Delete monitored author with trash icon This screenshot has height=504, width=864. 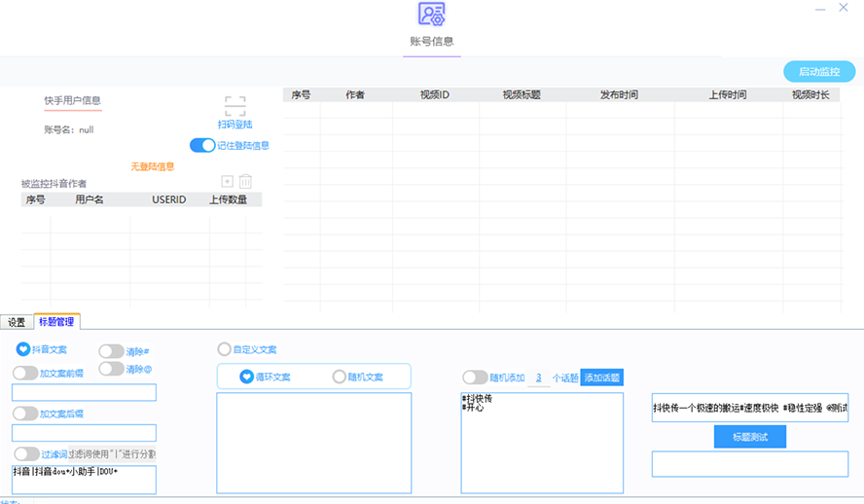pos(246,181)
